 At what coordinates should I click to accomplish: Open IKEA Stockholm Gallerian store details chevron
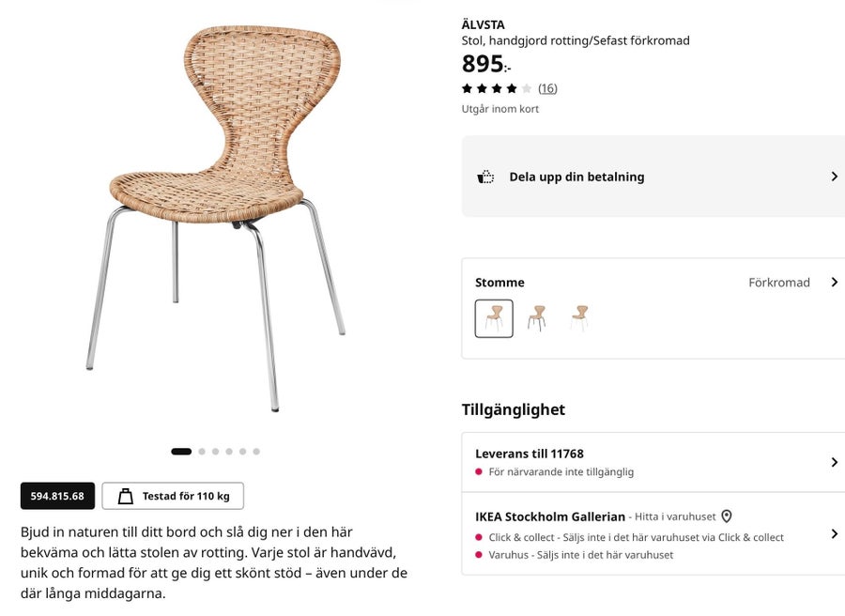pos(835,533)
